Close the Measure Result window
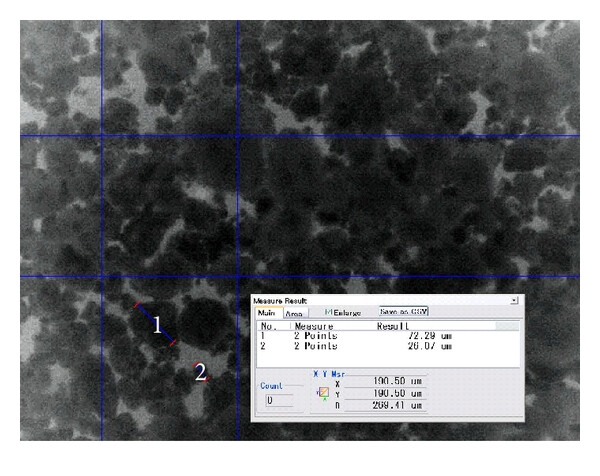Viewport: 600px width, 476px height. (514, 300)
